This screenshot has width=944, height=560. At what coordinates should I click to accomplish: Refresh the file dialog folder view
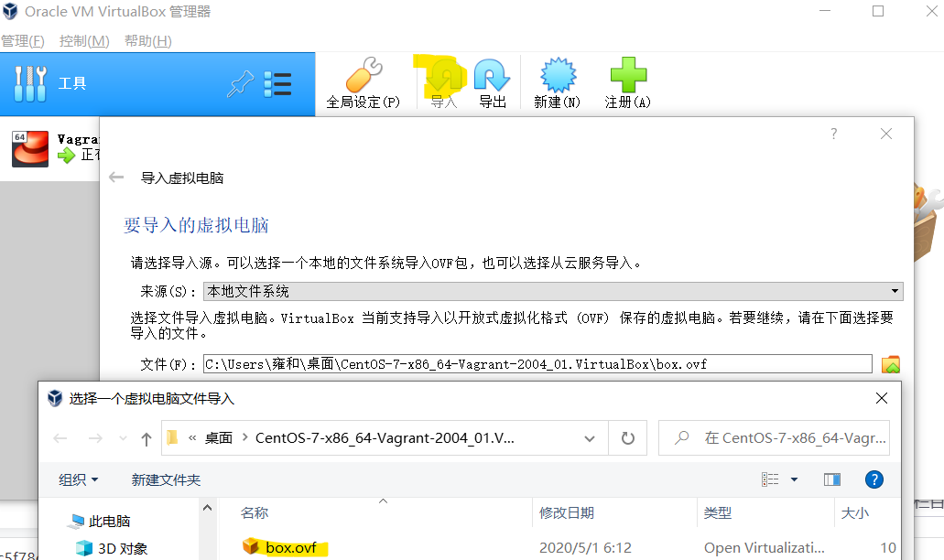pos(627,438)
